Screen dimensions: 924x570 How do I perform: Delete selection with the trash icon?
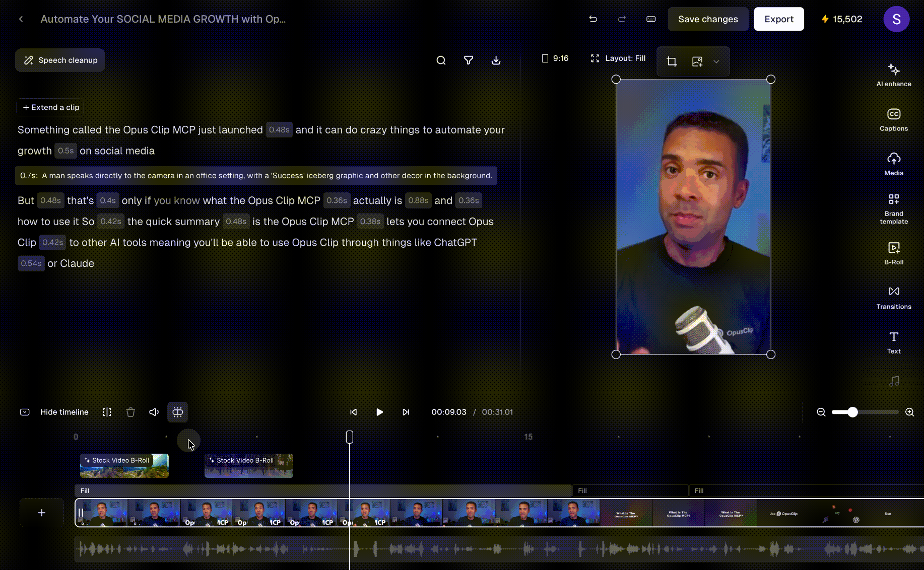(x=130, y=412)
